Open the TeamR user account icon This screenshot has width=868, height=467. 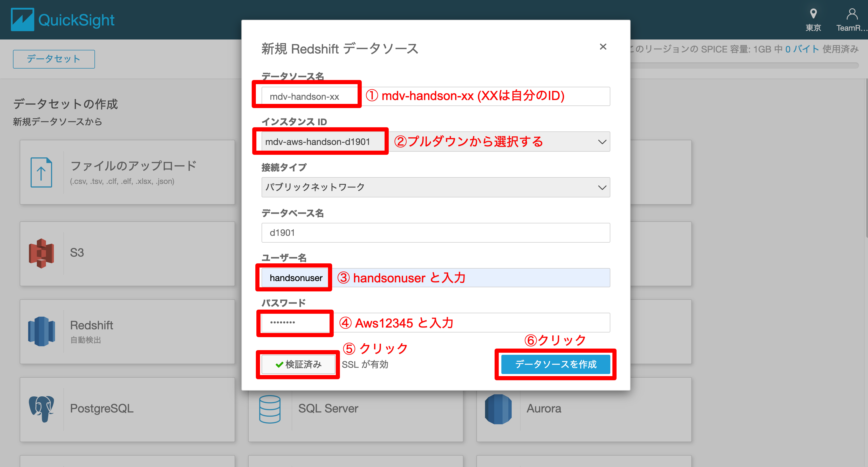(x=852, y=14)
